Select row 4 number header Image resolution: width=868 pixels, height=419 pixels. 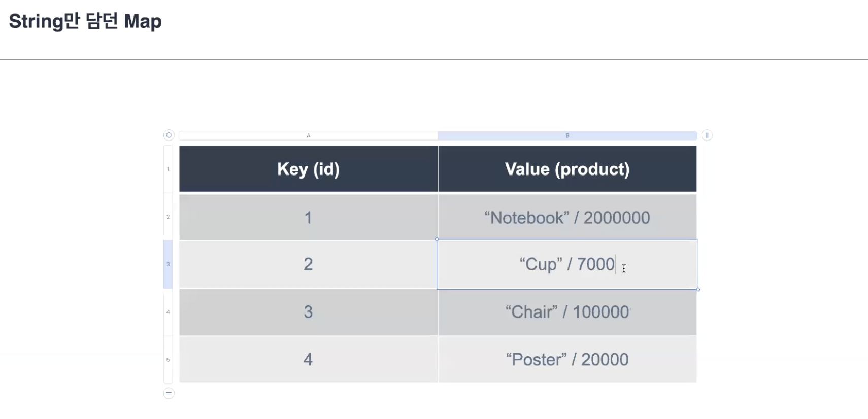(x=168, y=312)
